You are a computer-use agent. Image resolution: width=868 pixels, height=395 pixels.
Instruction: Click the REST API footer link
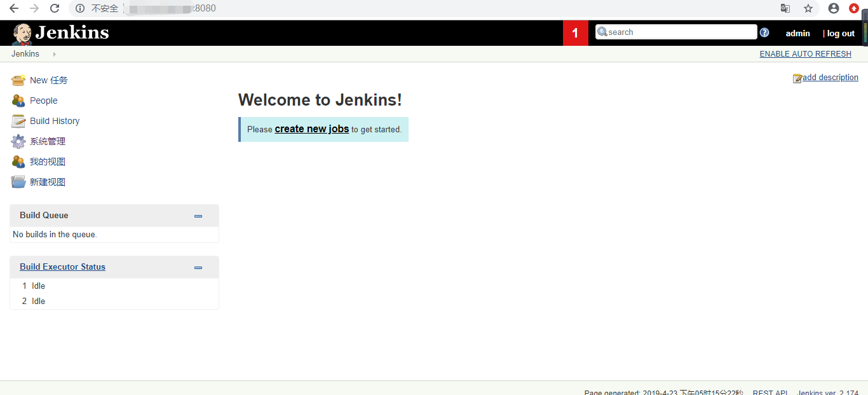(770, 392)
